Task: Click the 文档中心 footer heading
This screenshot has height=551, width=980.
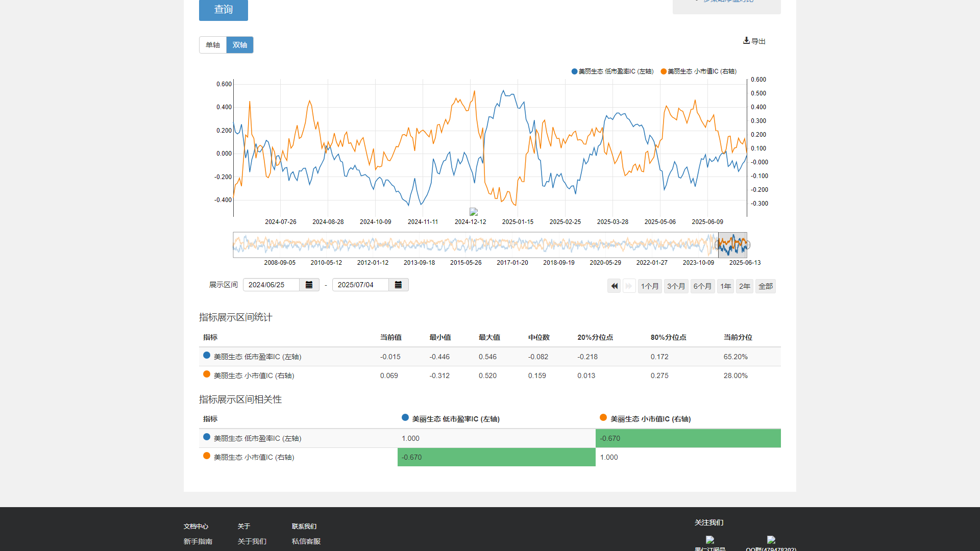Action: (196, 526)
